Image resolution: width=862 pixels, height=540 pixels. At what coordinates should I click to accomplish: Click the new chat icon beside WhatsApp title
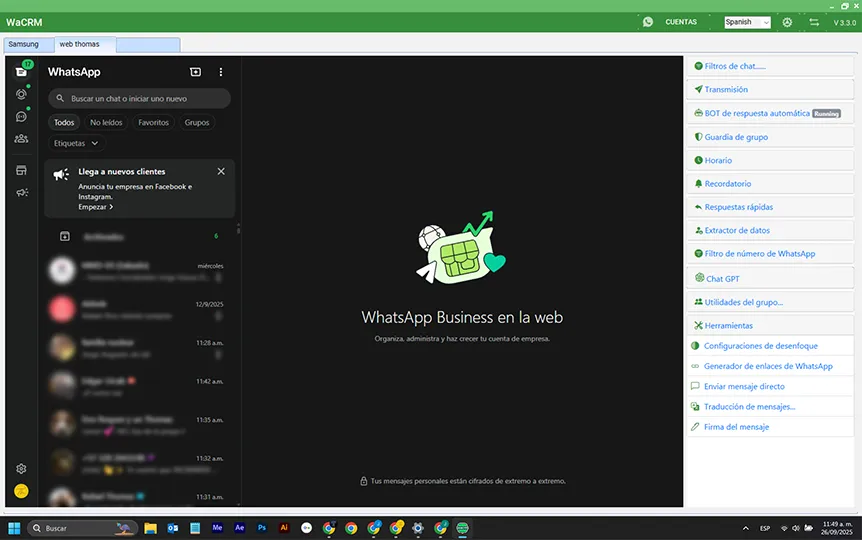tap(195, 72)
